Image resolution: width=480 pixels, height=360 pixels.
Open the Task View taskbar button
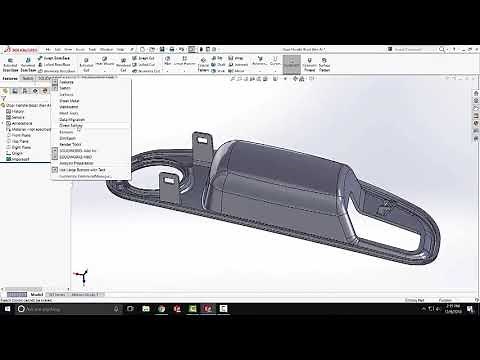click(x=130, y=309)
